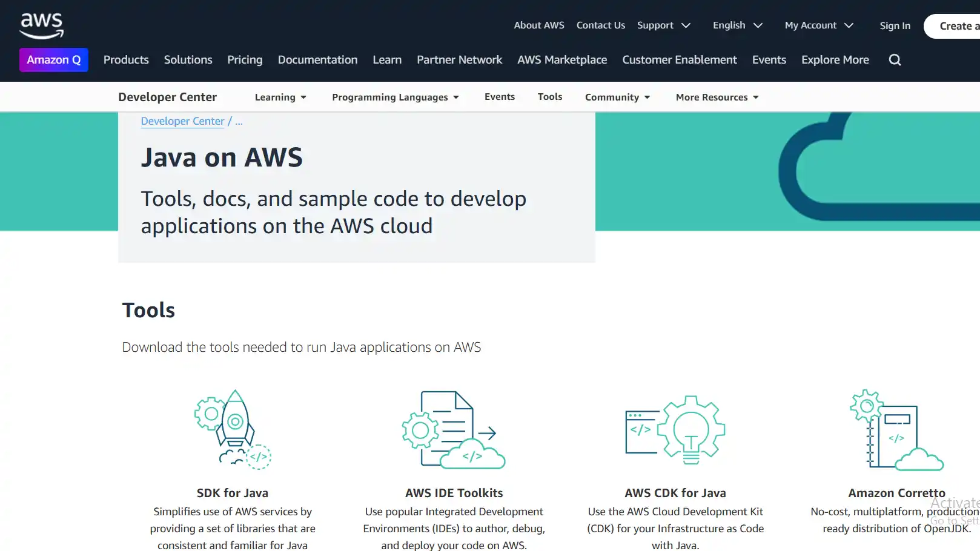Expand the My Account dropdown
The width and height of the screenshot is (980, 551).
point(818,25)
